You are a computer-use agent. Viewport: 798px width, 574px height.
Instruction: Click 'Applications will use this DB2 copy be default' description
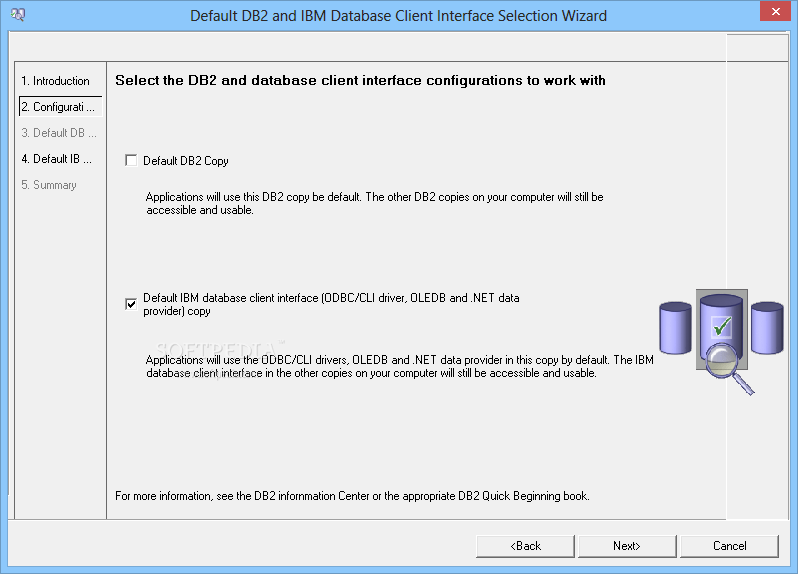[x=375, y=203]
